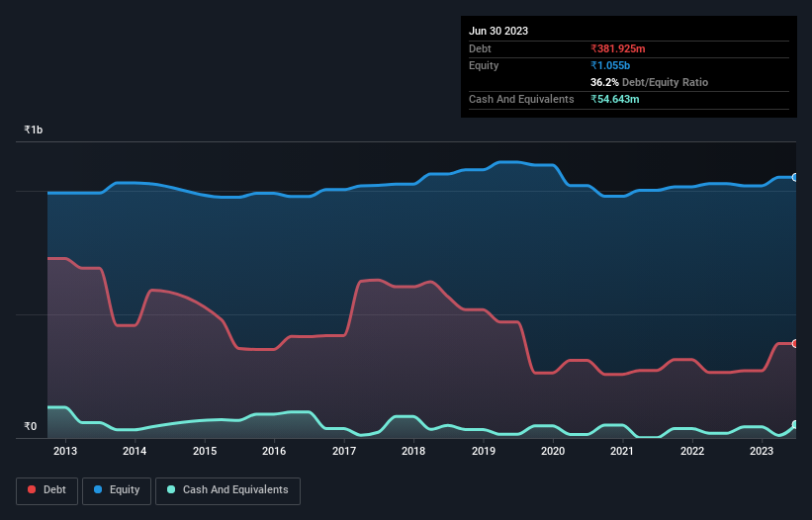Click the ₹1.055b equity value
812x520 pixels.
point(610,65)
